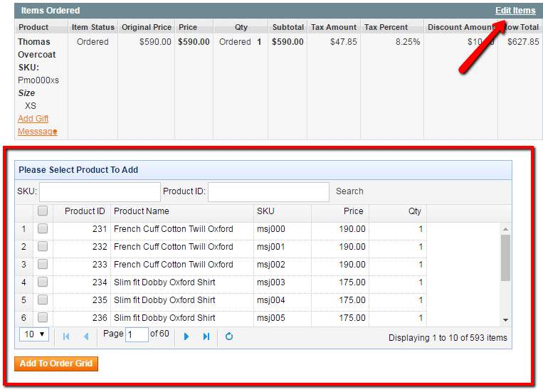Go to next page of products
543x392 pixels.
(x=186, y=337)
